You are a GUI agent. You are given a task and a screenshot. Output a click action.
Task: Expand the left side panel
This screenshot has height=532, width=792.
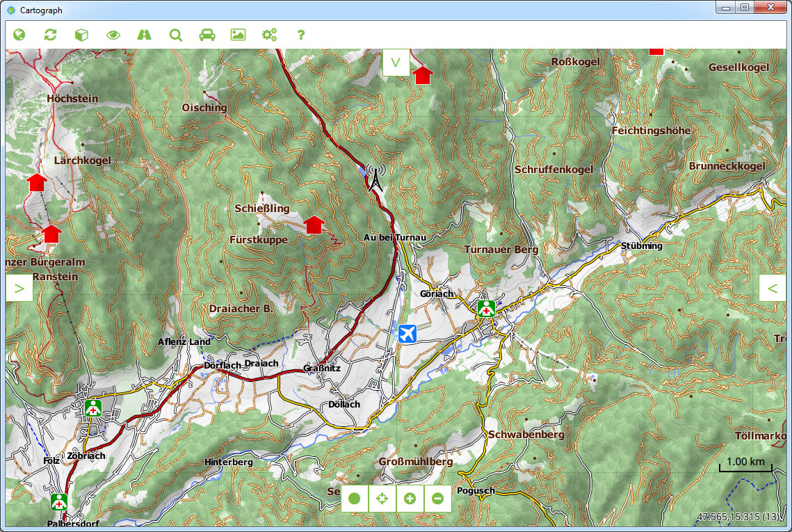point(19,287)
